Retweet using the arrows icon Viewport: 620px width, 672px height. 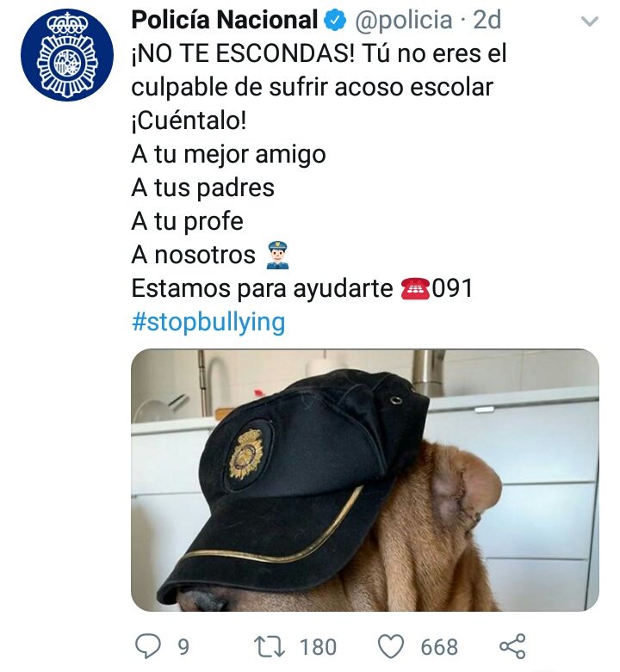pos(270,647)
